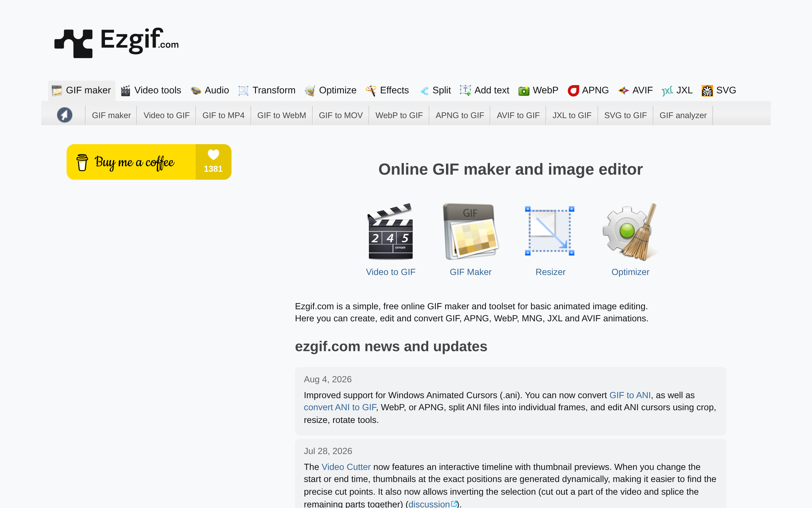
Task: Open the AVIF menu
Action: pos(636,90)
